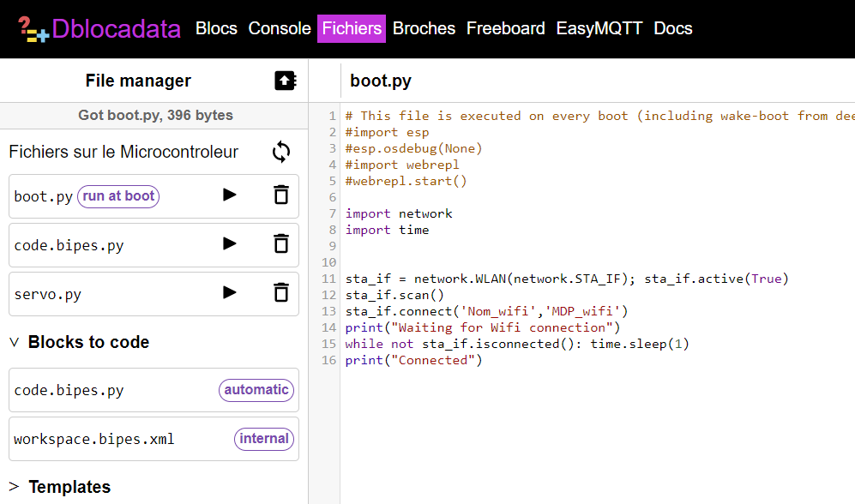Open the Docs page
Image resolution: width=855 pixels, height=504 pixels.
[672, 28]
